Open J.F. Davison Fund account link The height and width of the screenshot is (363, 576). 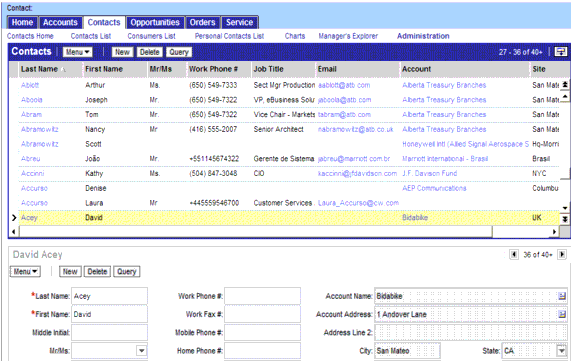pos(429,173)
